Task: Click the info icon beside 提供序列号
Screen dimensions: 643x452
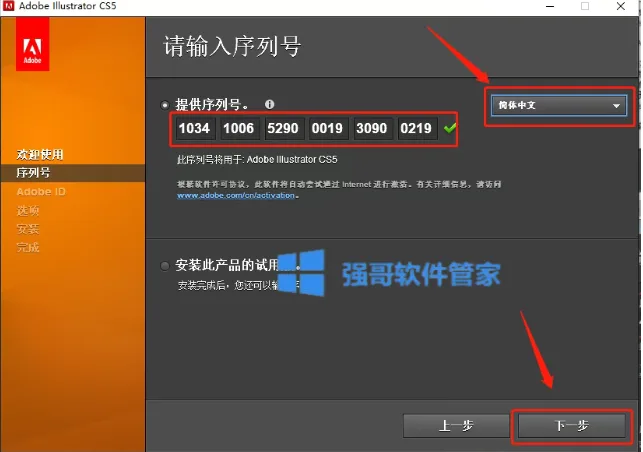Action: [x=269, y=104]
